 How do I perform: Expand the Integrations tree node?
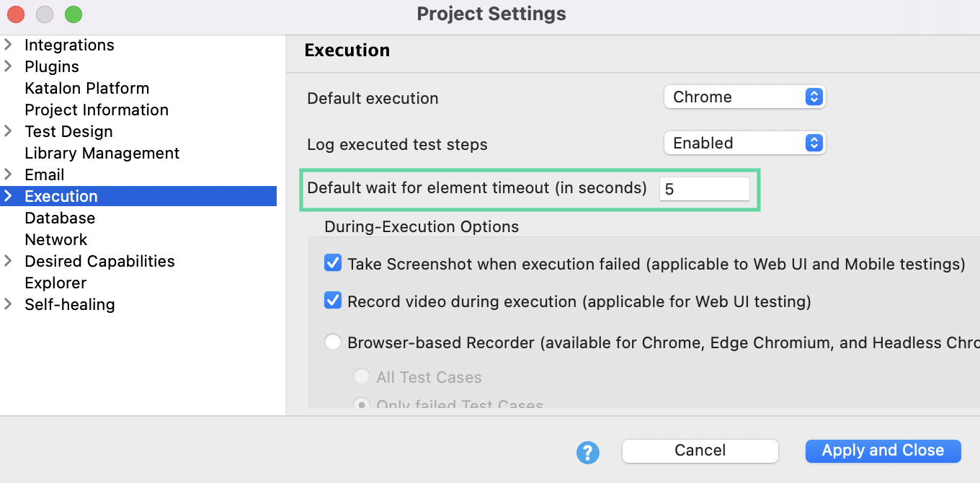(9, 45)
